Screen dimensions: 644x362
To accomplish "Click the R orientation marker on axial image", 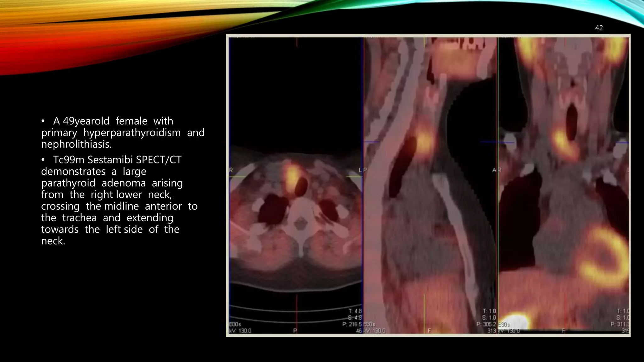I will click(231, 170).
